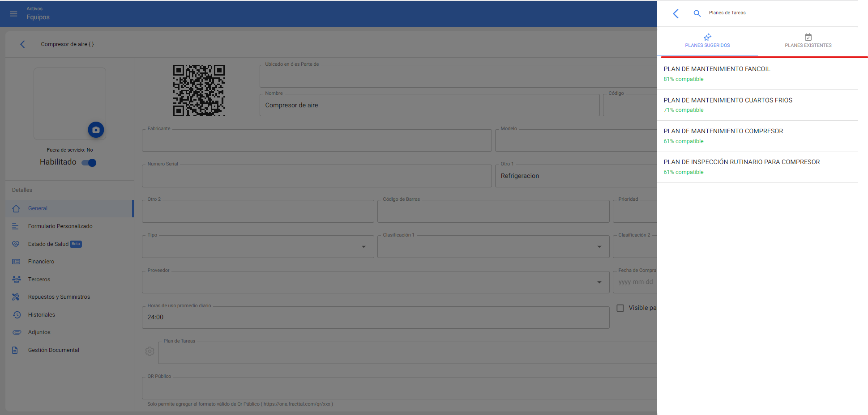Open Repuestos y Suministros section
Image resolution: width=868 pixels, height=415 pixels.
pyautogui.click(x=59, y=297)
